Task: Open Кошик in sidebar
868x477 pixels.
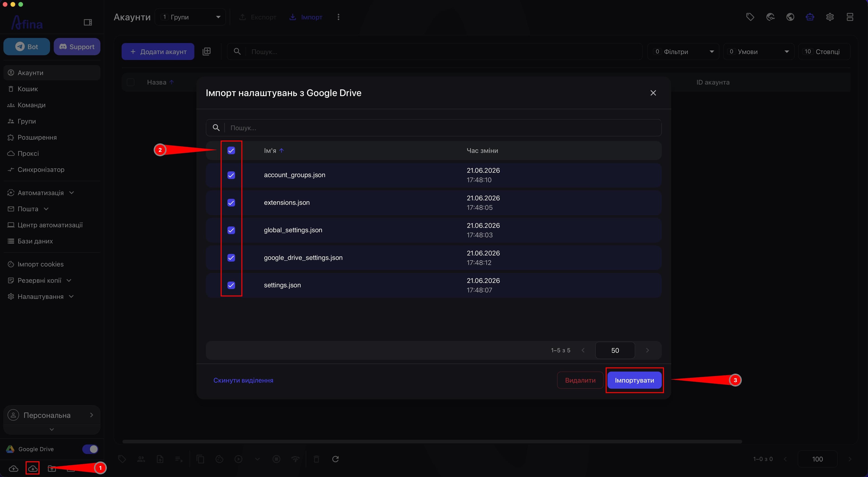Action: pos(52,89)
